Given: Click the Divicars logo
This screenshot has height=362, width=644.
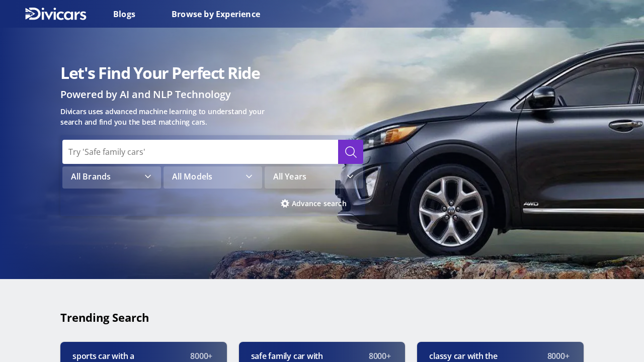Looking at the screenshot, I should click(x=56, y=14).
